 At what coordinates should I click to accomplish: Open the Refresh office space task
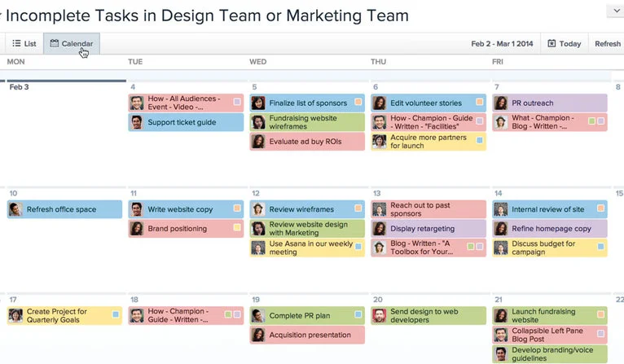pyautogui.click(x=64, y=209)
